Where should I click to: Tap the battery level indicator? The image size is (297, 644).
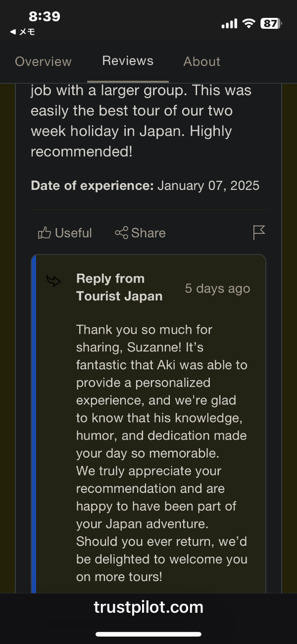point(271,23)
